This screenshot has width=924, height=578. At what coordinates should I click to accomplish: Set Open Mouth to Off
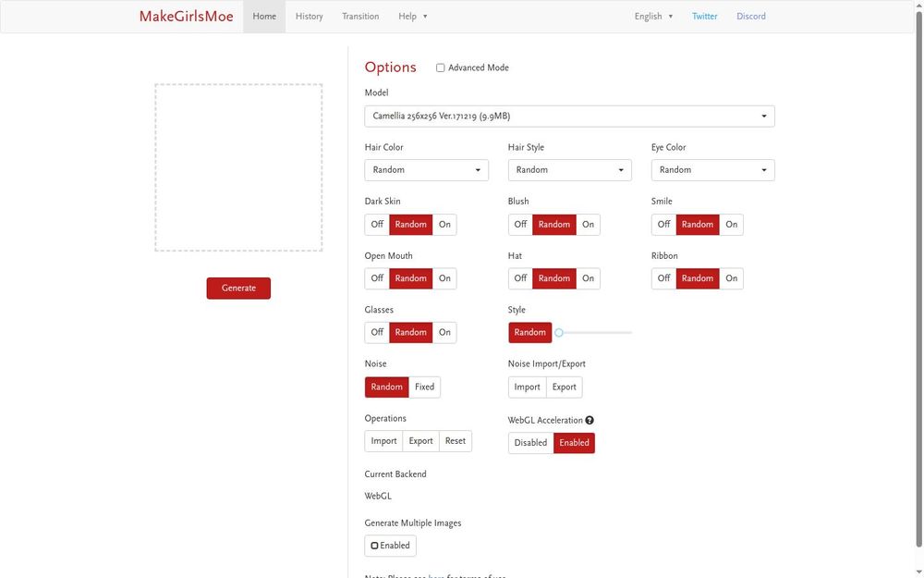(377, 278)
